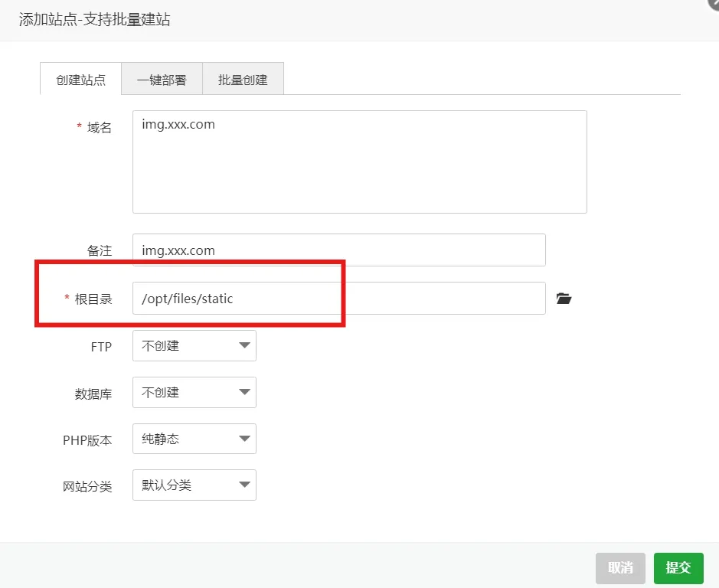
Task: Click the folder icon next to root directory
Action: (x=564, y=299)
